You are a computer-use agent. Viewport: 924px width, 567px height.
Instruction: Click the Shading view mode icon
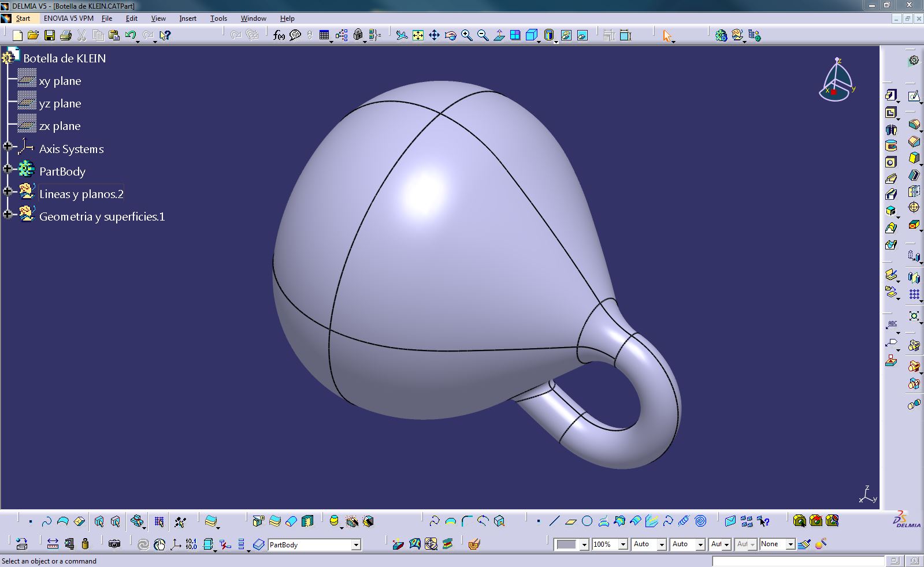549,35
